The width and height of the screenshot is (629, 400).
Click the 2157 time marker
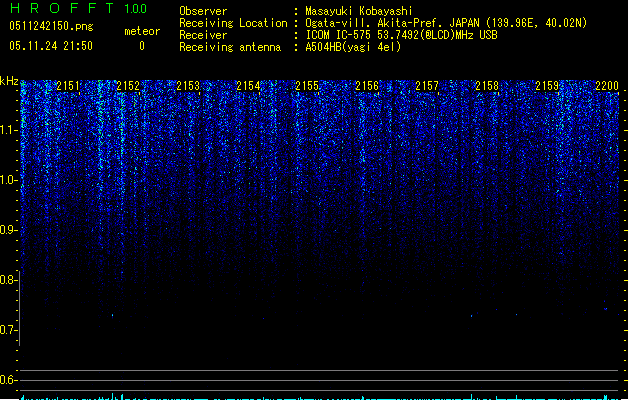pos(427,86)
